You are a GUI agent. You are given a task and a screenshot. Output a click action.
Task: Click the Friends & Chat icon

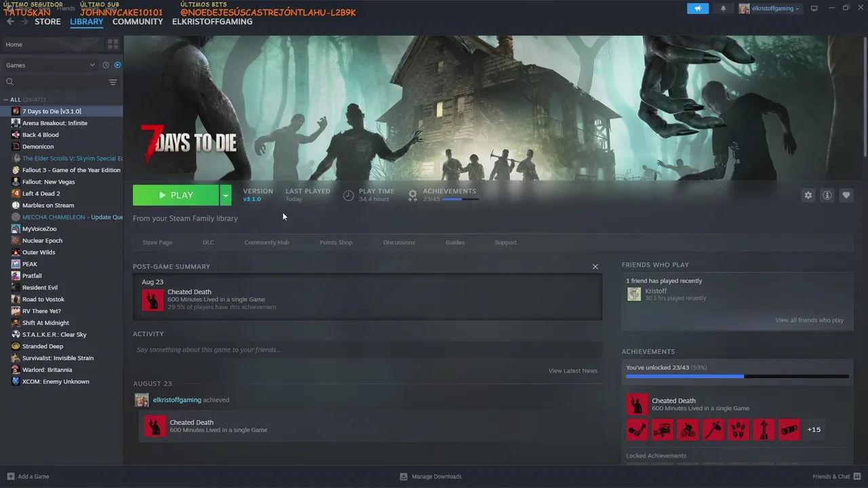(856, 476)
